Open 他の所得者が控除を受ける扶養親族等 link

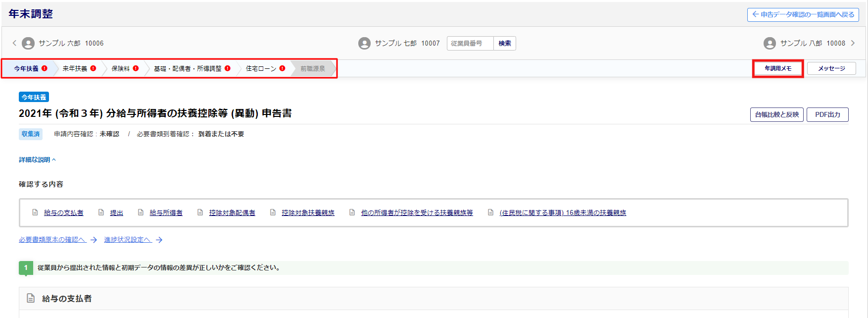[417, 212]
